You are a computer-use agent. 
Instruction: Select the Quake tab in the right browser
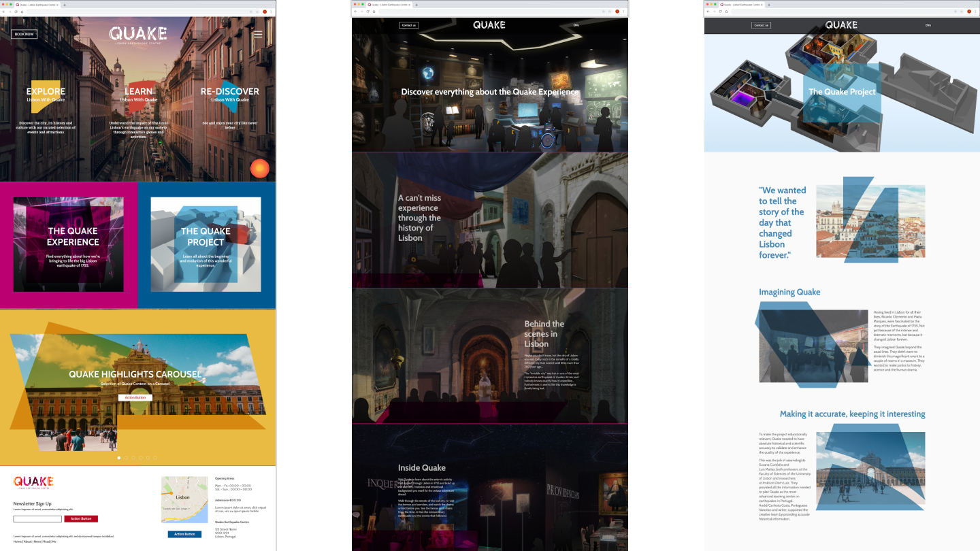click(742, 4)
